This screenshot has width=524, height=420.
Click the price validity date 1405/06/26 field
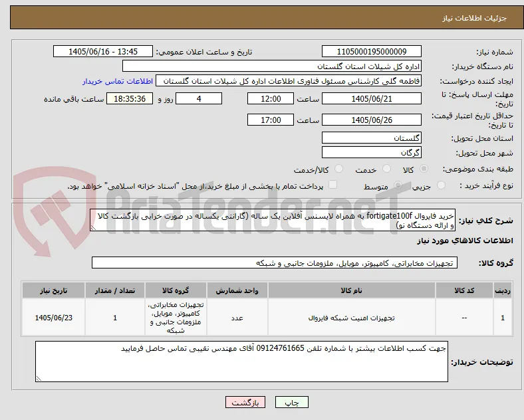(372, 120)
